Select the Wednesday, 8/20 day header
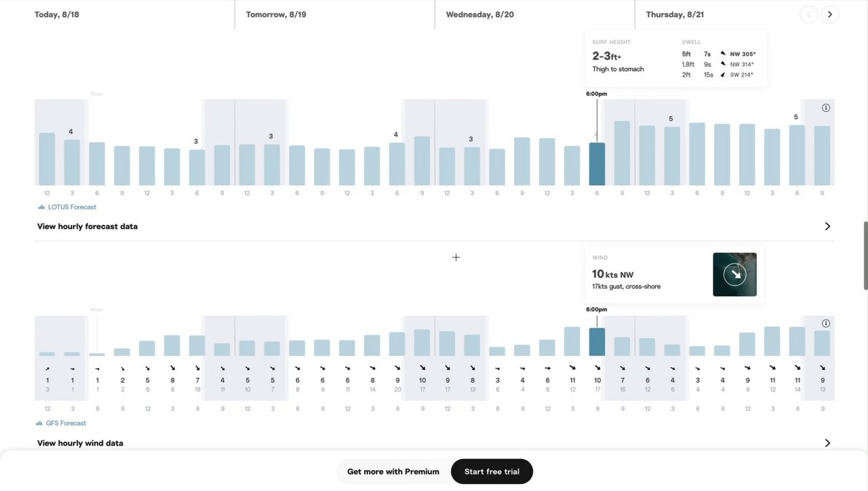Screen dimensions: 868x491 (x=480, y=14)
